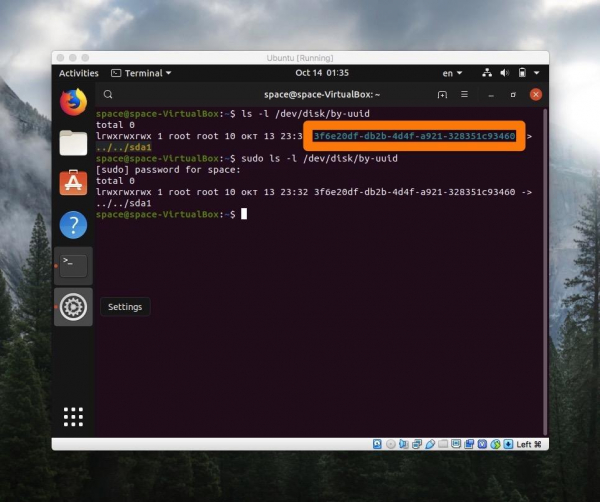Click the Settings tooltip label
The width and height of the screenshot is (600, 502).
click(x=125, y=307)
